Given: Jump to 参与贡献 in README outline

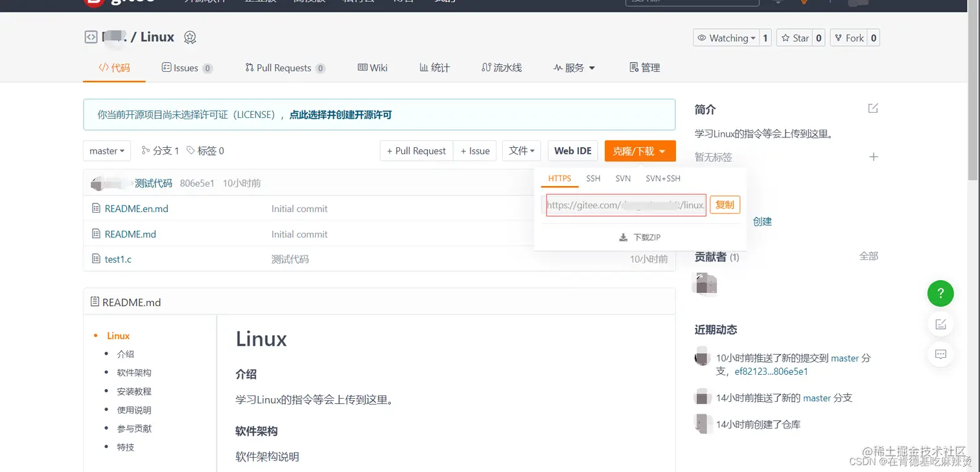Looking at the screenshot, I should pos(134,429).
